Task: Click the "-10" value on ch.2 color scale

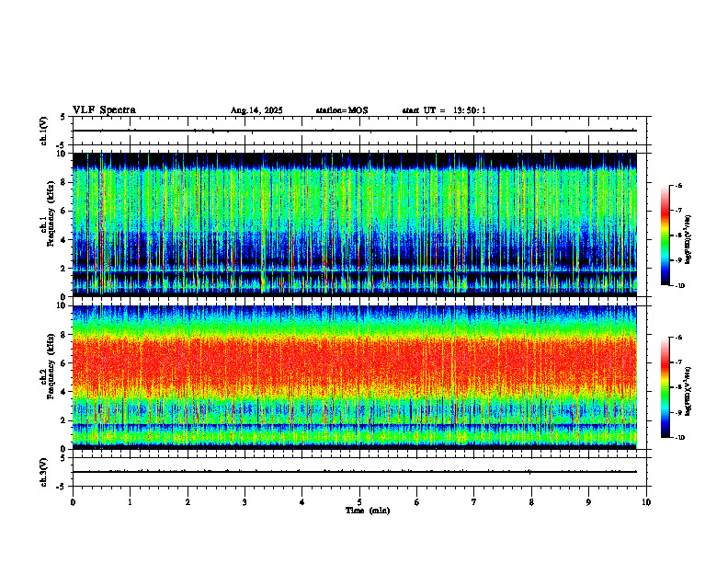Action: [679, 438]
